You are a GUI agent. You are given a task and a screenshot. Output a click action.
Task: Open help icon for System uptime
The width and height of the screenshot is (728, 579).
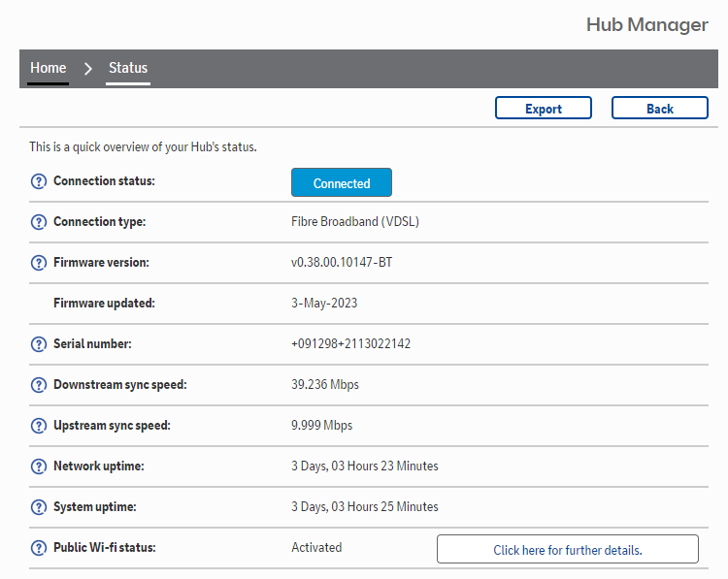pyautogui.click(x=39, y=507)
